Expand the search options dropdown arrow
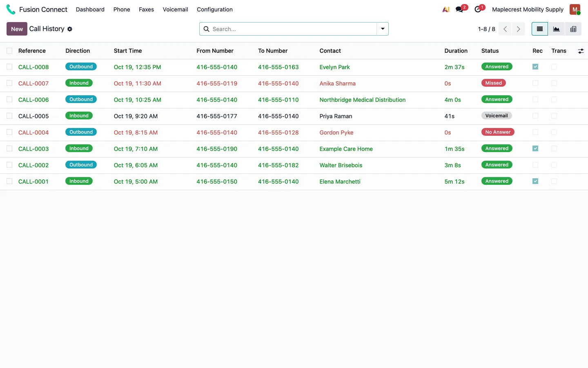 (x=383, y=29)
